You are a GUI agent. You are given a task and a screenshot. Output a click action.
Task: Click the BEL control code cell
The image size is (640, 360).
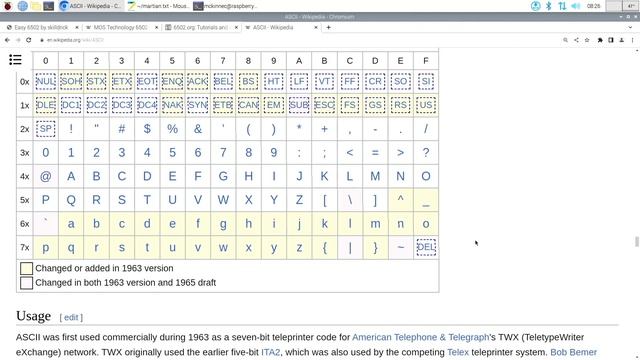pos(223,81)
